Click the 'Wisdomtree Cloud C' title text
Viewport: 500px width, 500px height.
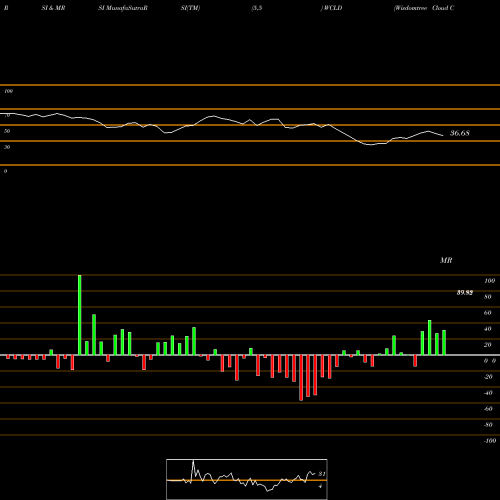(424, 8)
